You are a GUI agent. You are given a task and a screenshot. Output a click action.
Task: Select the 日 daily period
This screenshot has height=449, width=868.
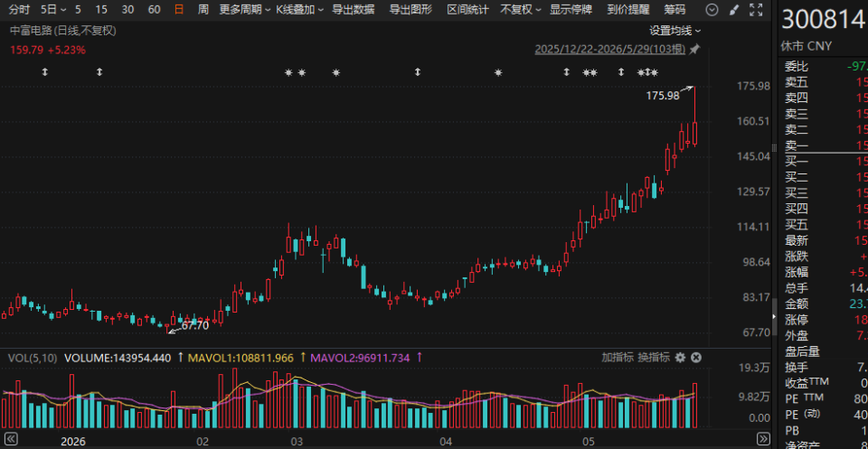[178, 9]
